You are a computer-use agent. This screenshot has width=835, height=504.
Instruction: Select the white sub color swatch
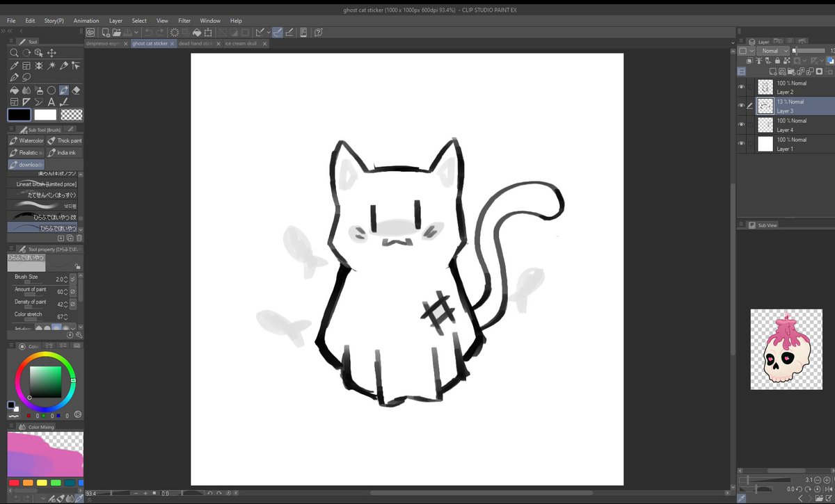[x=45, y=115]
